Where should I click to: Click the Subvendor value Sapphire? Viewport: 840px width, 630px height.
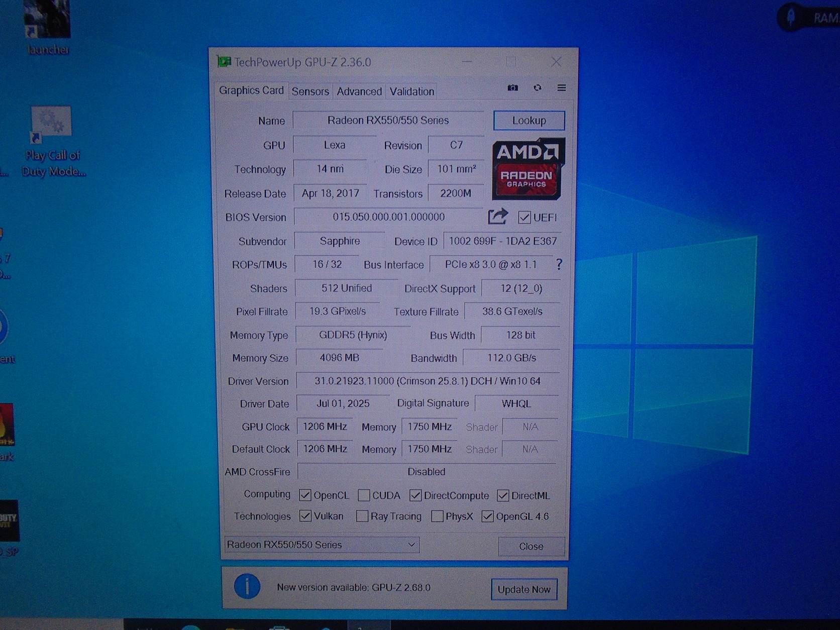click(340, 241)
